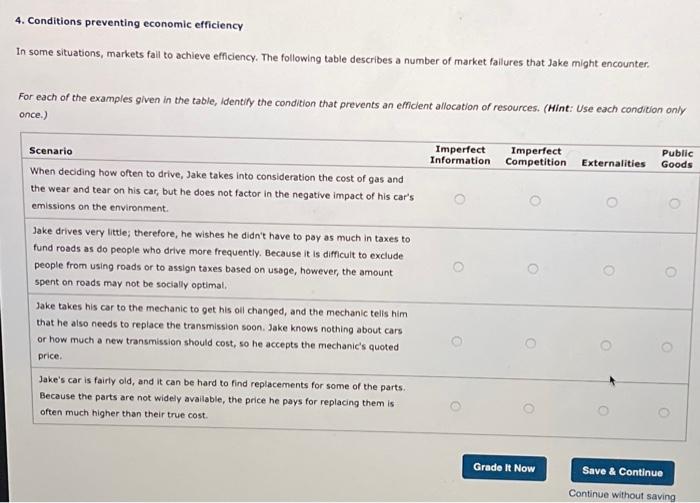The image size is (700, 503).
Task: Click the Scenario column header
Action: (x=50, y=151)
